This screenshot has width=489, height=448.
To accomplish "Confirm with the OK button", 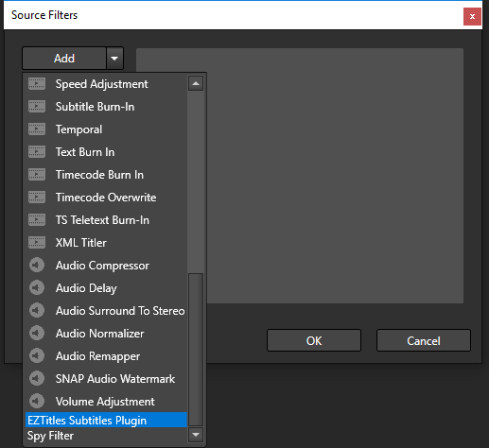I will (x=314, y=340).
